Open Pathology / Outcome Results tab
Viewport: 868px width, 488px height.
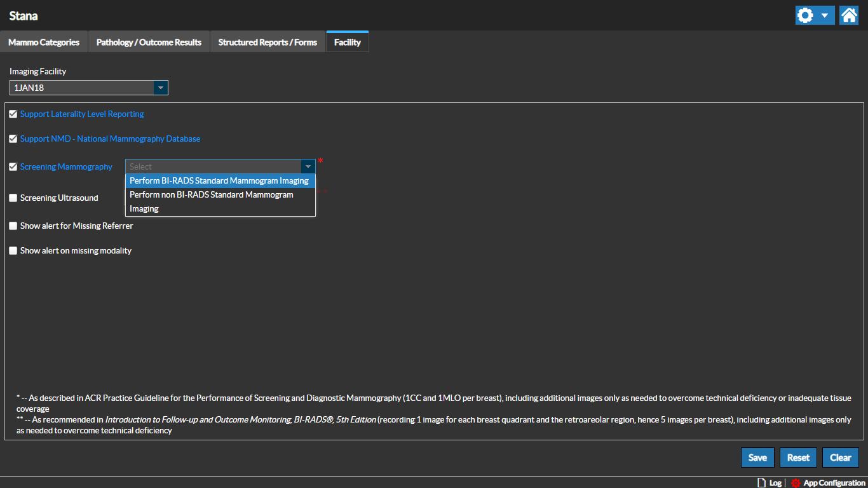[x=149, y=43]
